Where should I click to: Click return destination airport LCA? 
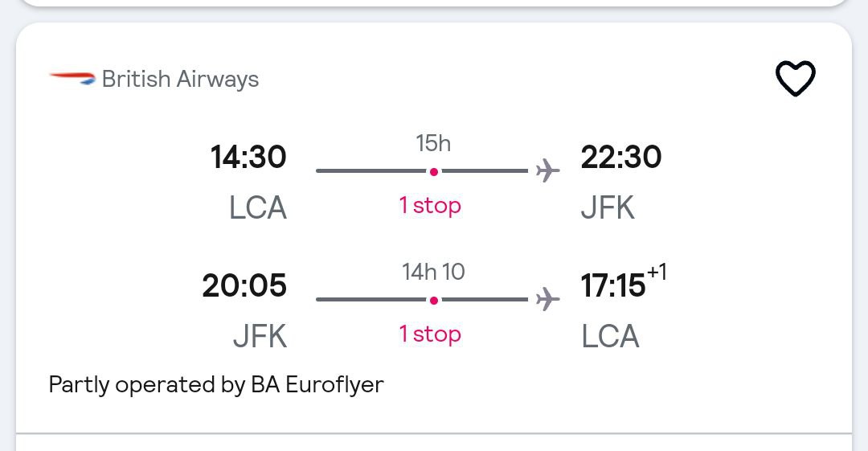point(611,337)
